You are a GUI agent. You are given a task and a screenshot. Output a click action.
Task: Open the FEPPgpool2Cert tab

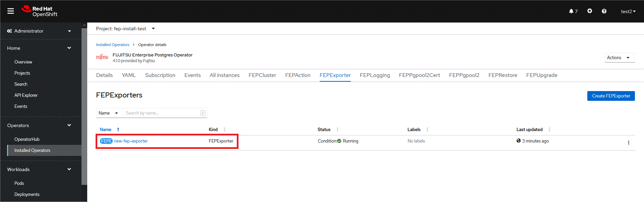[x=419, y=75]
